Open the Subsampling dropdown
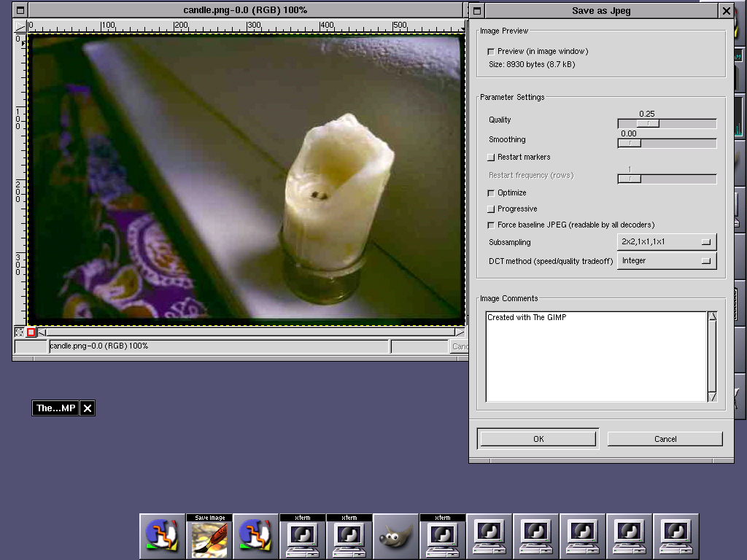The image size is (747, 560). coord(667,242)
